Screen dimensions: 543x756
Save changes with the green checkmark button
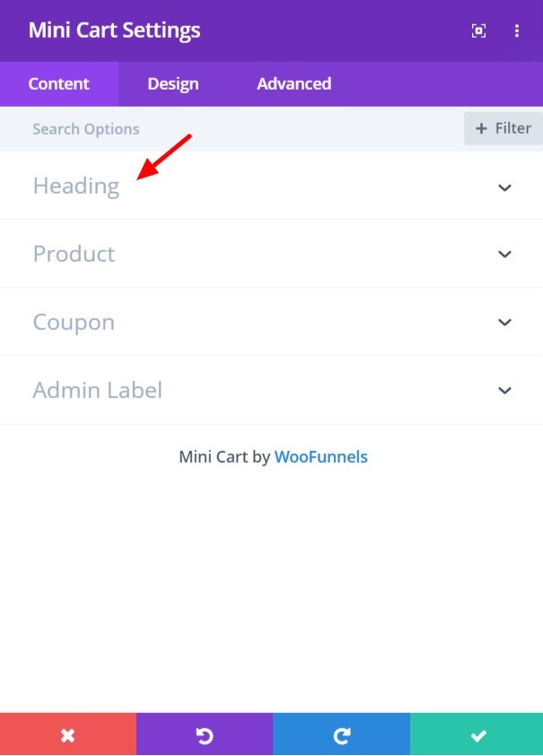477,734
